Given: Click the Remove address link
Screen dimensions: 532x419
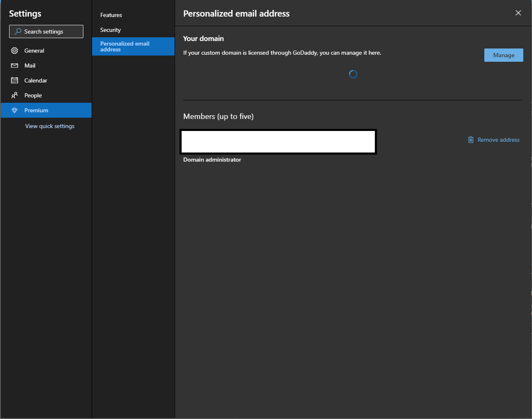Looking at the screenshot, I should click(498, 140).
